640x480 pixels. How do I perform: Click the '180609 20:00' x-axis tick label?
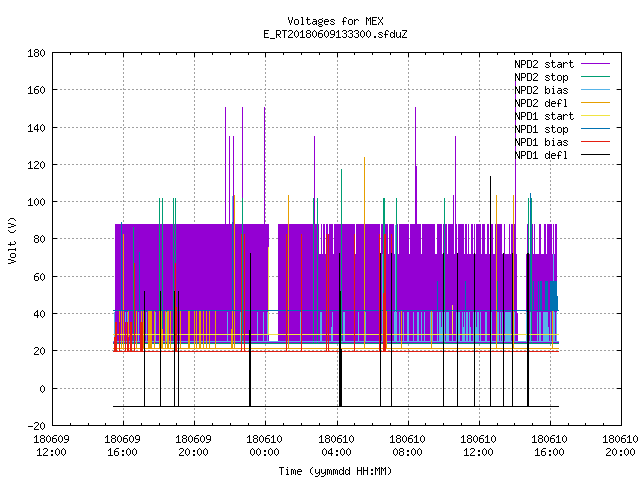[x=193, y=446]
